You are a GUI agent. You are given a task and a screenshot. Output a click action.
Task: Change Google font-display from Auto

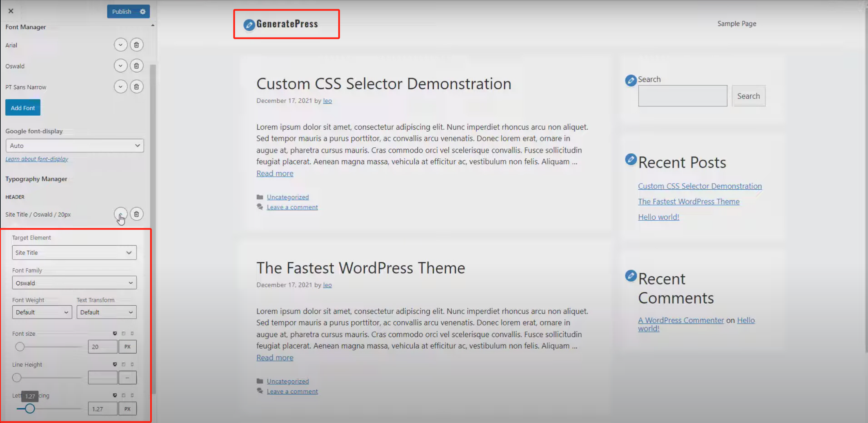[75, 145]
